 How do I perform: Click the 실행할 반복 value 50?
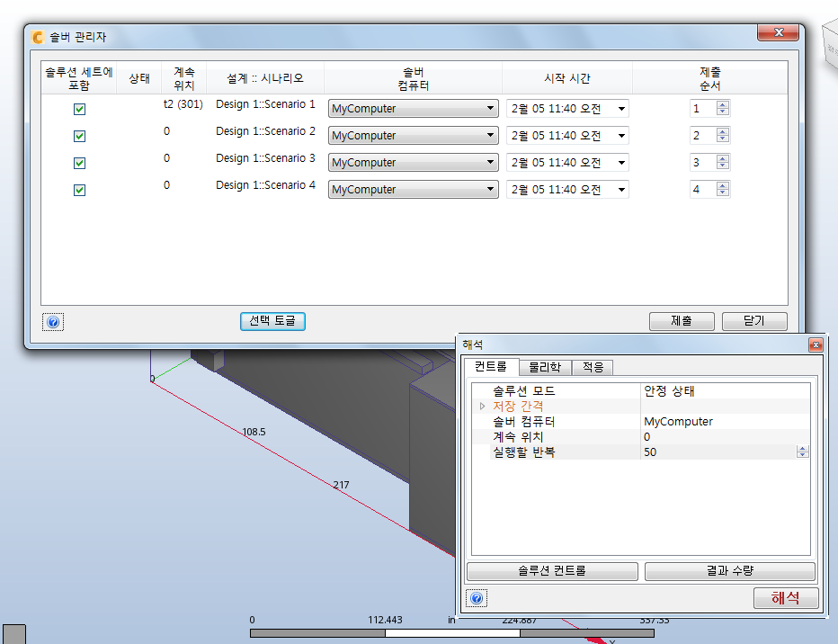click(650, 452)
